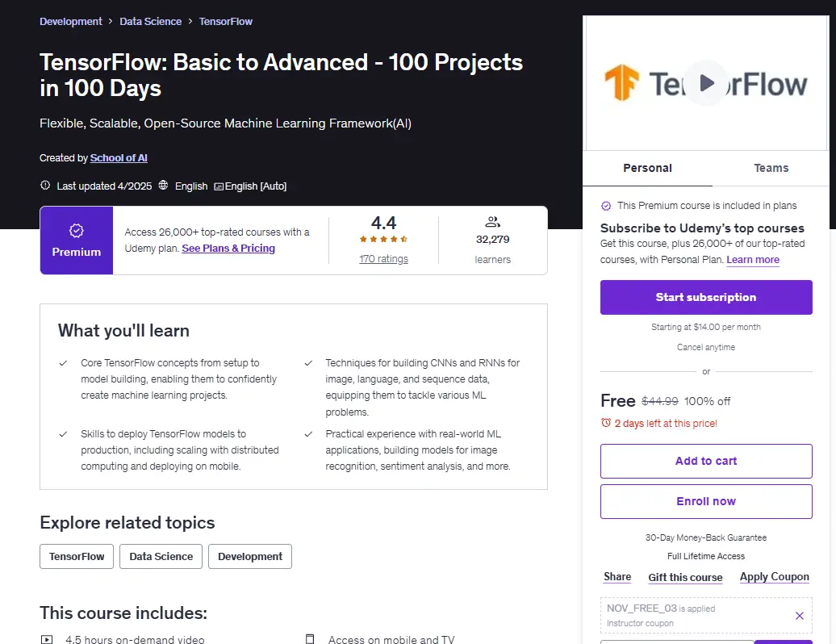Click 'Full Lifetime Access' text
The image size is (836, 644).
pos(706,556)
